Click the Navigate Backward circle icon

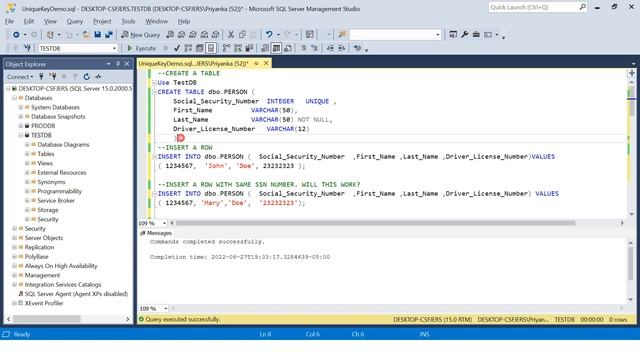coord(16,35)
